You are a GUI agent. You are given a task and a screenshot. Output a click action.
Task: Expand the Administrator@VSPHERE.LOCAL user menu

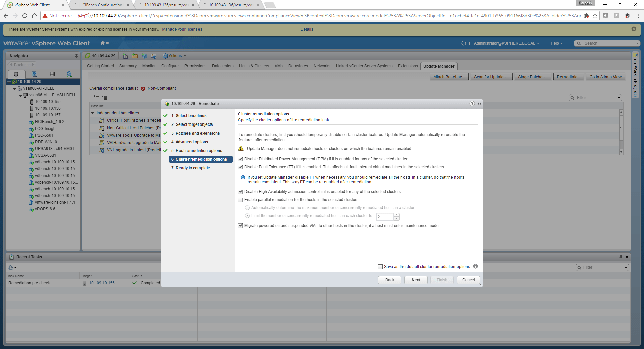pos(506,43)
